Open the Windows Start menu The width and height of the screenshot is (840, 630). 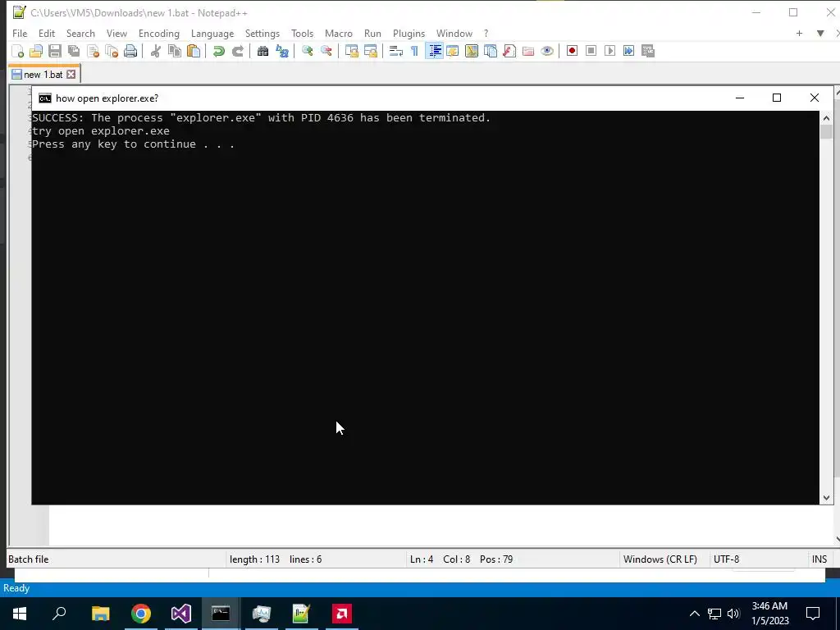pyautogui.click(x=20, y=614)
